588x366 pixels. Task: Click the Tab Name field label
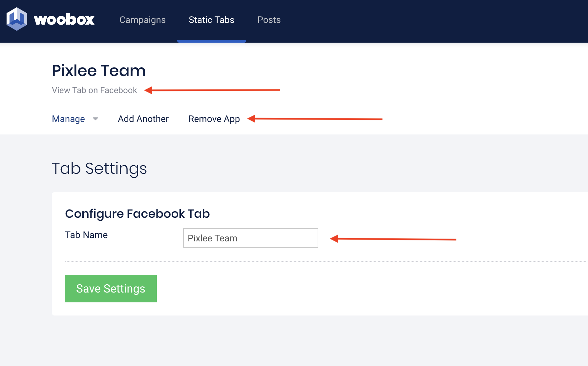click(86, 235)
